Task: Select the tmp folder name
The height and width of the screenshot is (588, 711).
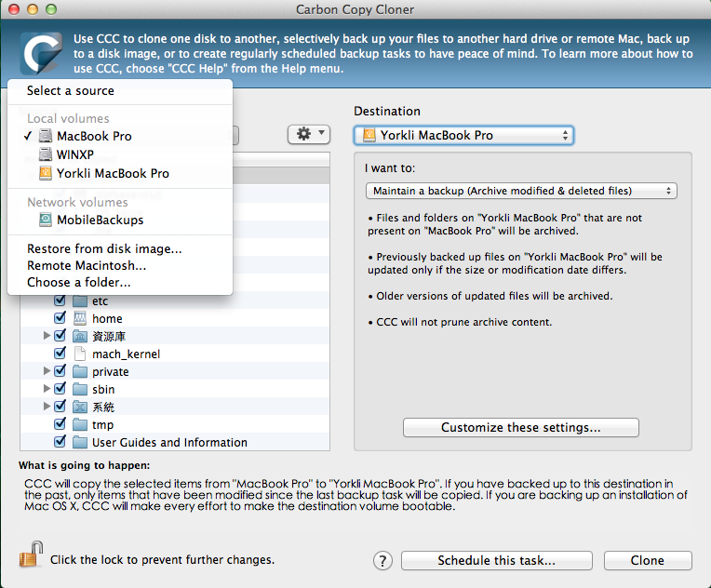Action: pos(103,425)
